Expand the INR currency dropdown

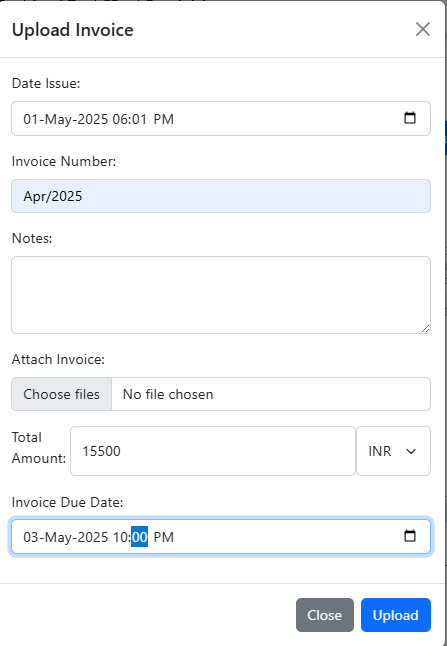(393, 451)
